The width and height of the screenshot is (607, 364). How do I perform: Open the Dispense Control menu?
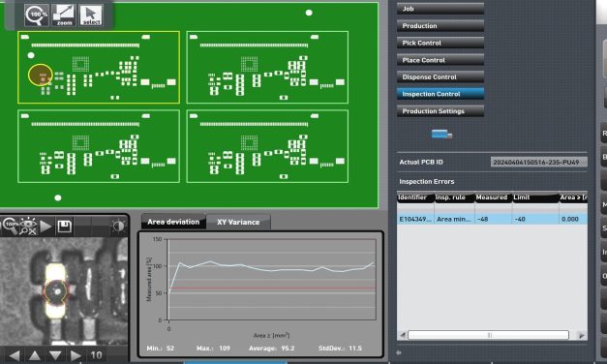(440, 77)
